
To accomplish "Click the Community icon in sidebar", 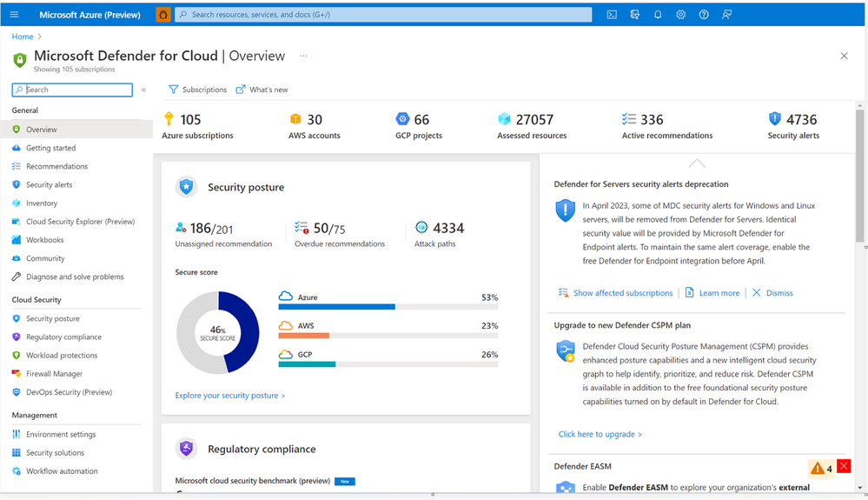I will pyautogui.click(x=16, y=258).
